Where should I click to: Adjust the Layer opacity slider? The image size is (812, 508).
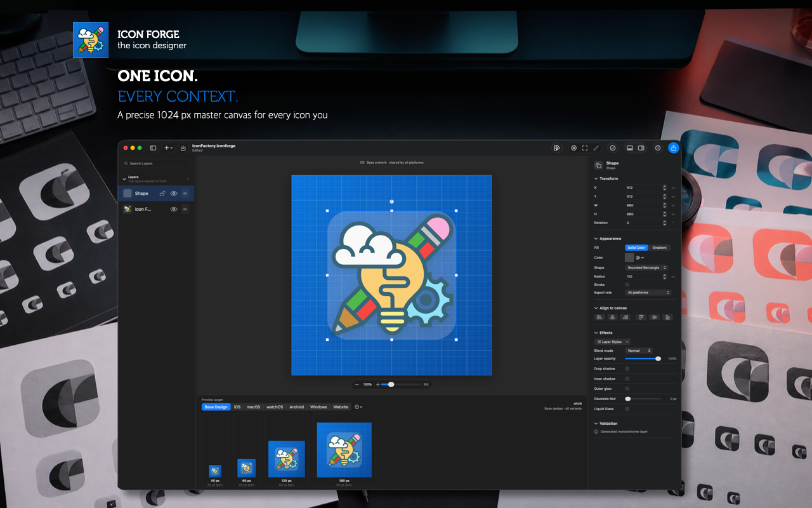[643, 359]
